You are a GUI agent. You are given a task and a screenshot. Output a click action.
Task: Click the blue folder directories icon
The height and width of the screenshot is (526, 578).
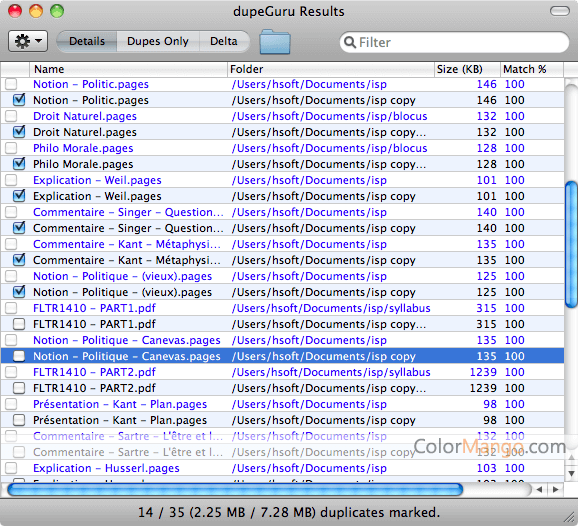point(275,42)
